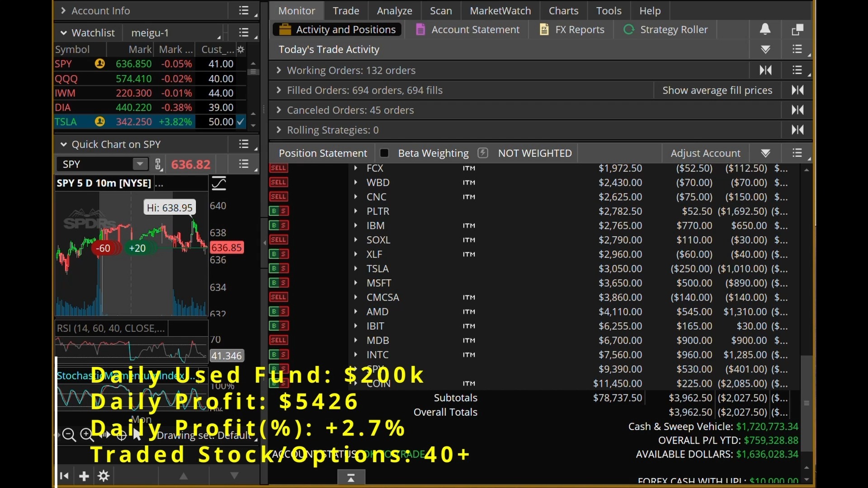Image resolution: width=868 pixels, height=488 pixels.
Task: Click the notifications bell icon
Action: (765, 29)
